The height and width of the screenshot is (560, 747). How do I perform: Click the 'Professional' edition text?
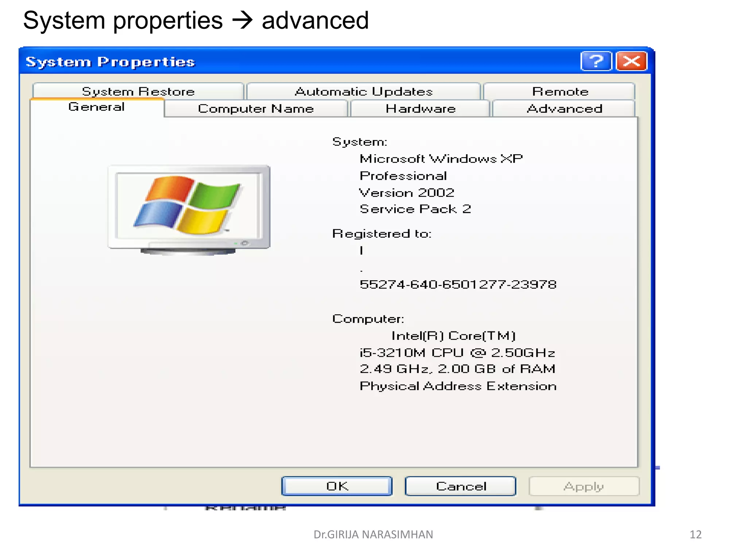(403, 176)
